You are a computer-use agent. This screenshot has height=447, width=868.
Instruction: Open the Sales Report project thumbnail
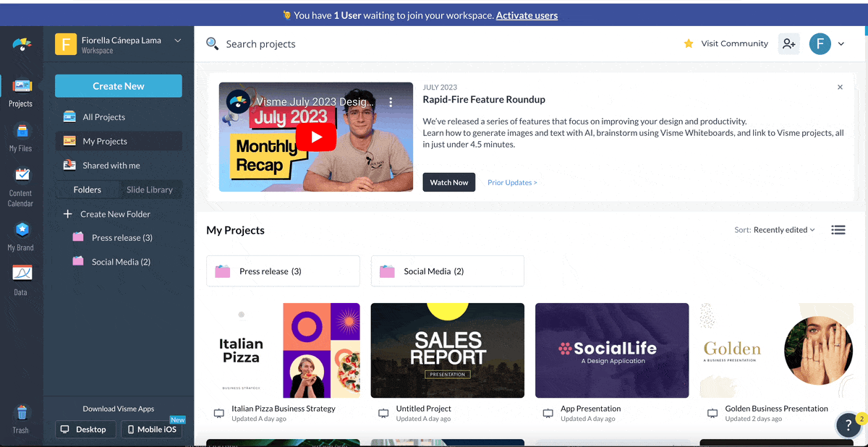tap(448, 350)
